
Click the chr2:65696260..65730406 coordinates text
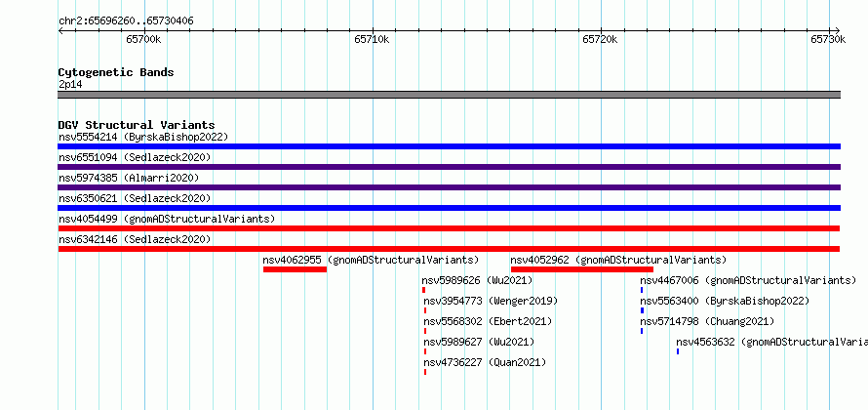pos(126,21)
